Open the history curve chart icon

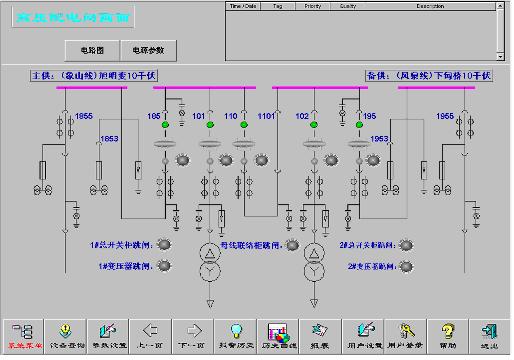[278, 335]
